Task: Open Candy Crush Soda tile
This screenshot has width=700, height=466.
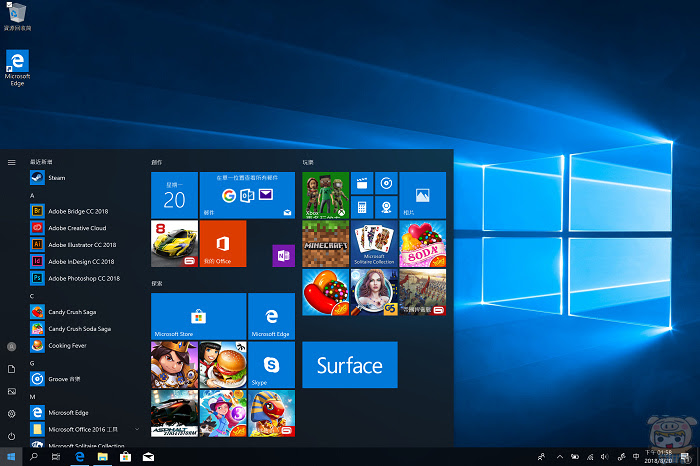Action: (x=422, y=244)
